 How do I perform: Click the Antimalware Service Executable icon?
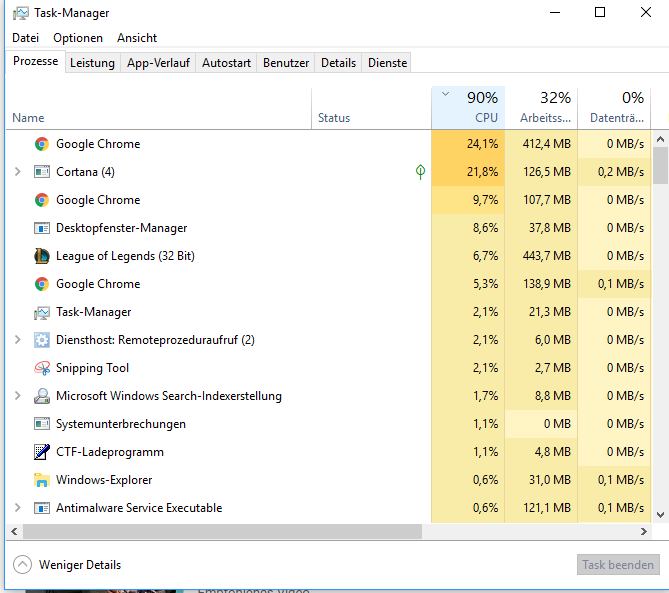pos(42,508)
